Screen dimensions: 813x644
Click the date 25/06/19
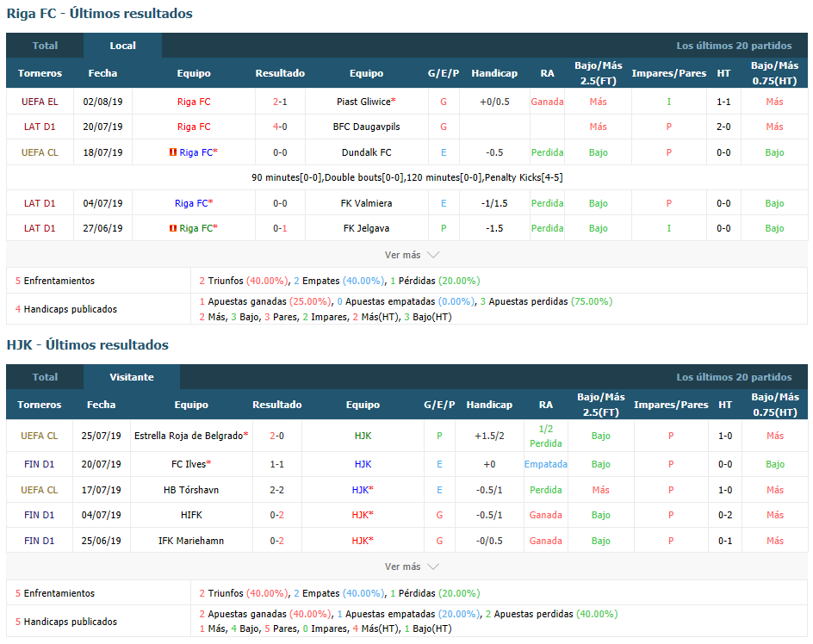(101, 541)
